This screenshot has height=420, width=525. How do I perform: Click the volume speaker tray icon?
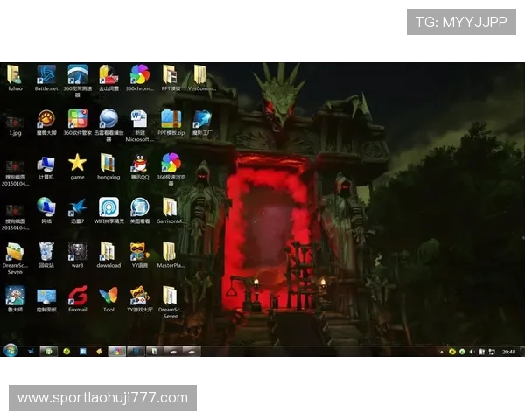[x=472, y=352]
